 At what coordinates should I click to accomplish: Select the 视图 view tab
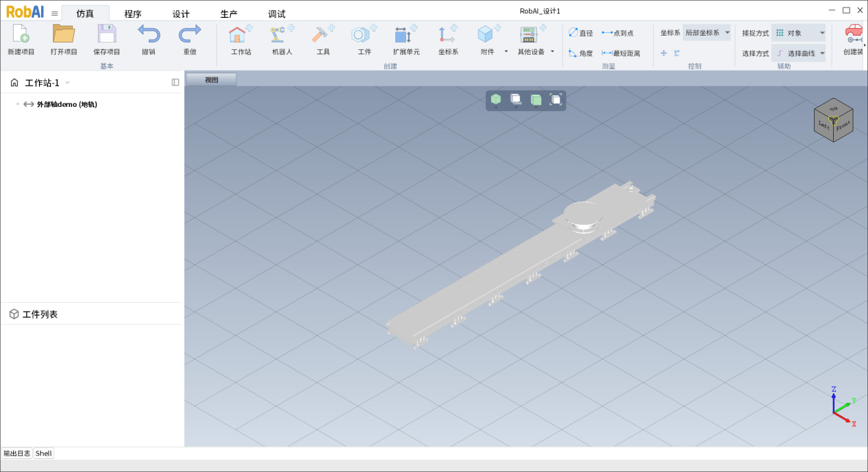coord(211,79)
